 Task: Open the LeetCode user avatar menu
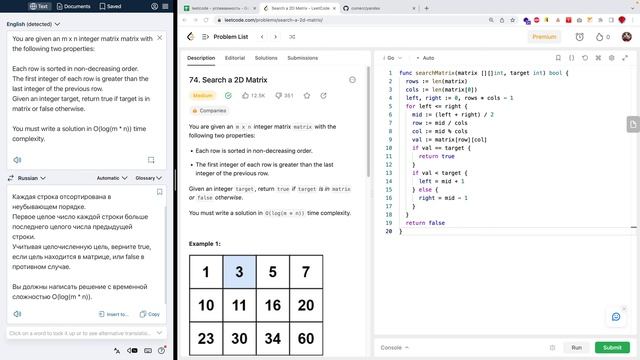pyautogui.click(x=627, y=37)
